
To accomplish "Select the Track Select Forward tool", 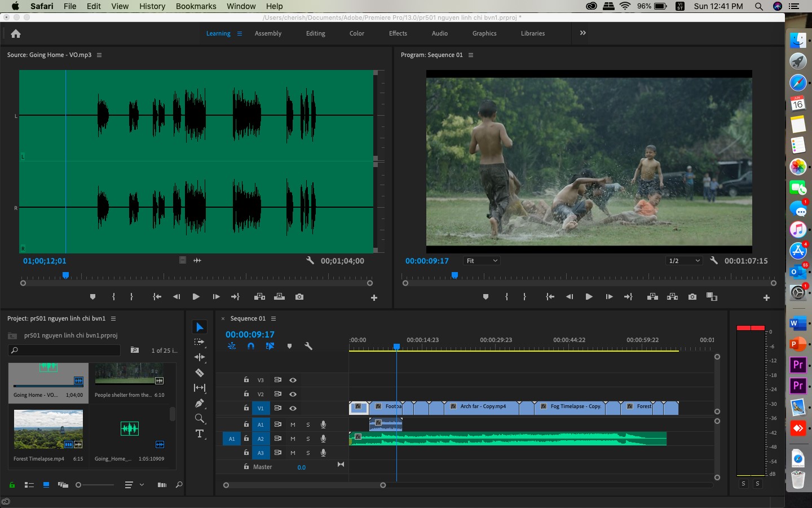I will coord(200,342).
